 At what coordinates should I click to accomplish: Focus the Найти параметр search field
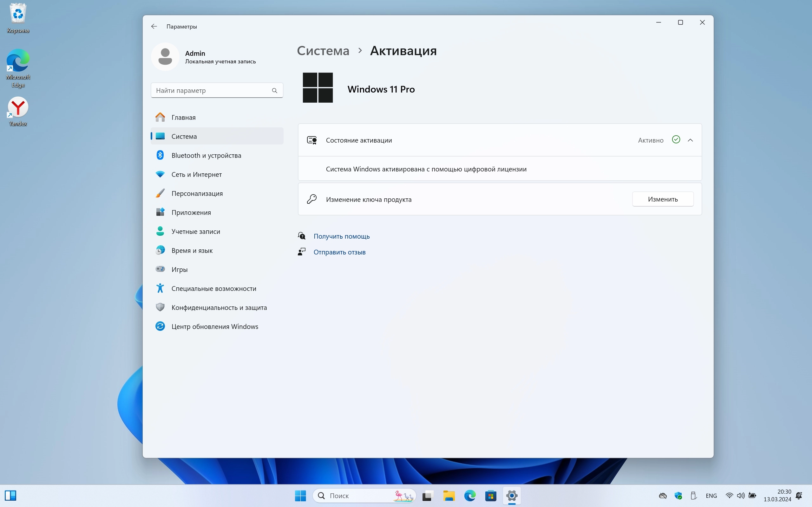tap(211, 91)
